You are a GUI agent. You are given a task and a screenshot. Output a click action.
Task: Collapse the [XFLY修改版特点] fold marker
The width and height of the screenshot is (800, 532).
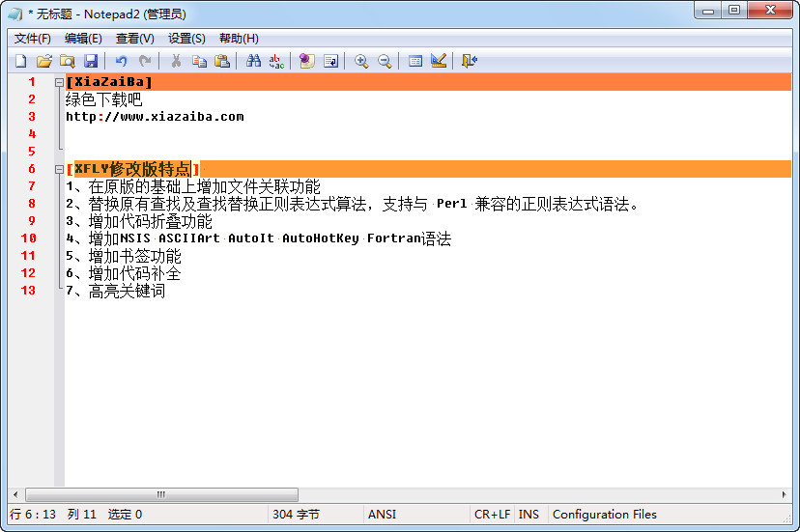(59, 169)
